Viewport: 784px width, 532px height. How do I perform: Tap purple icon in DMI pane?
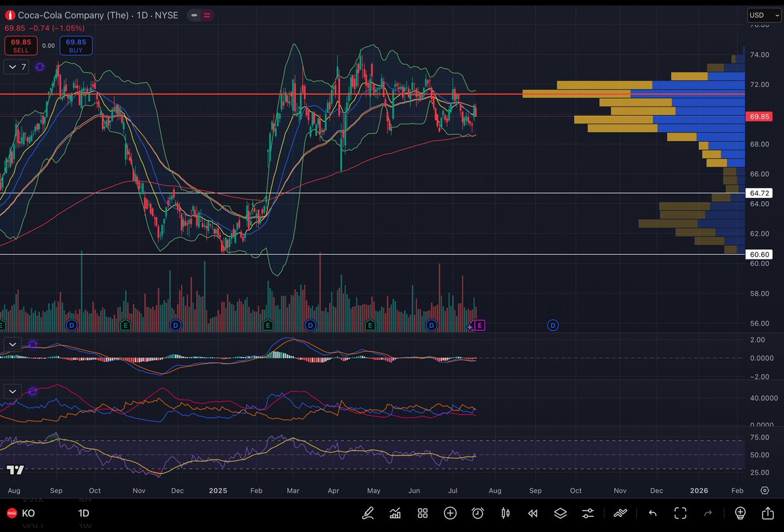(33, 391)
